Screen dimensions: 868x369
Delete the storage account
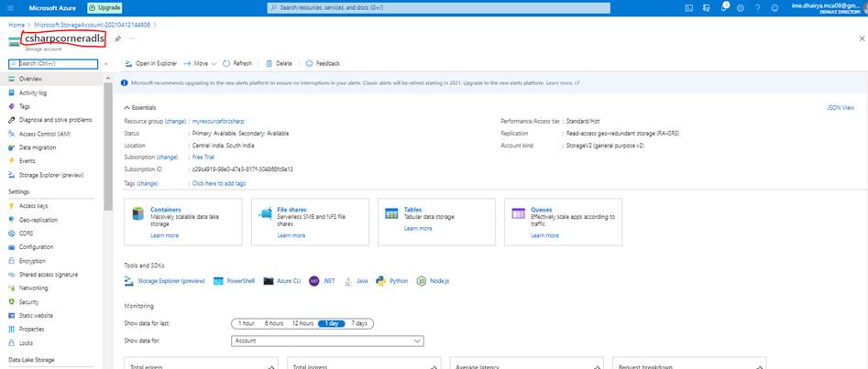pyautogui.click(x=279, y=63)
